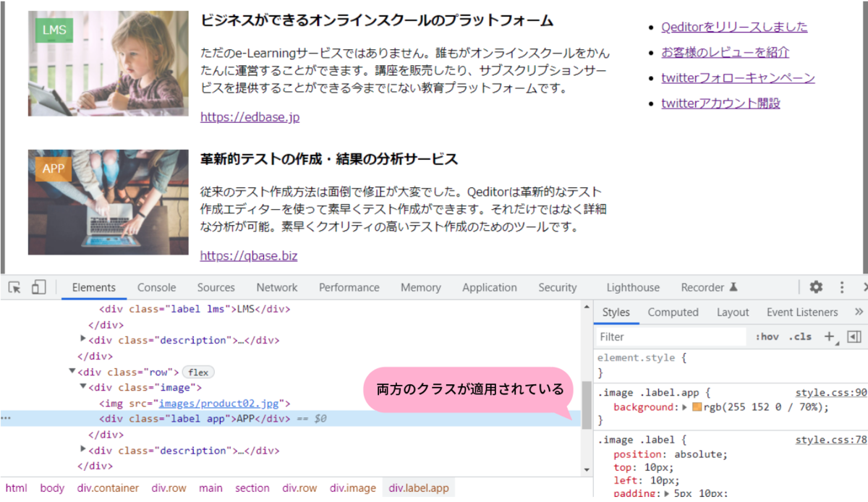Select body in the breadcrumb bar

click(52, 488)
